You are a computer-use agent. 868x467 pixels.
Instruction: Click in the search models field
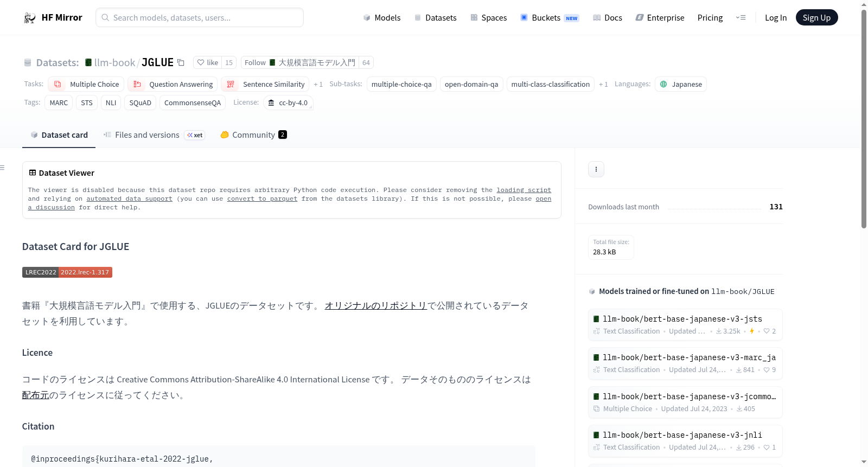click(x=200, y=17)
